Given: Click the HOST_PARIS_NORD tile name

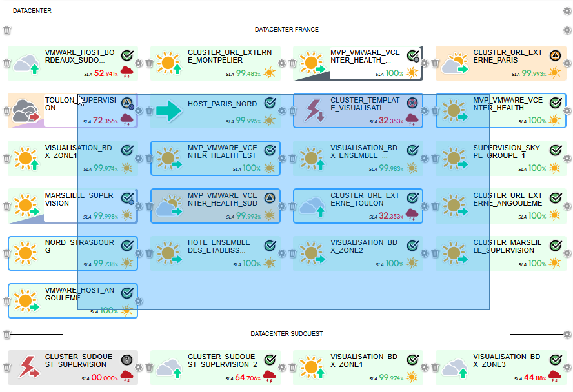Looking at the screenshot, I should click(x=222, y=104).
